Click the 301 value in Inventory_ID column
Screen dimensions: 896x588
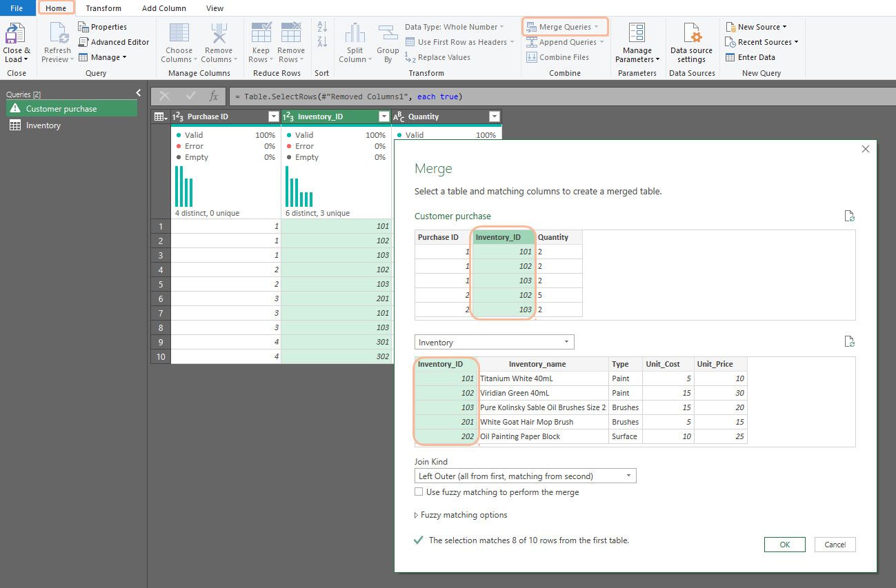pyautogui.click(x=336, y=342)
